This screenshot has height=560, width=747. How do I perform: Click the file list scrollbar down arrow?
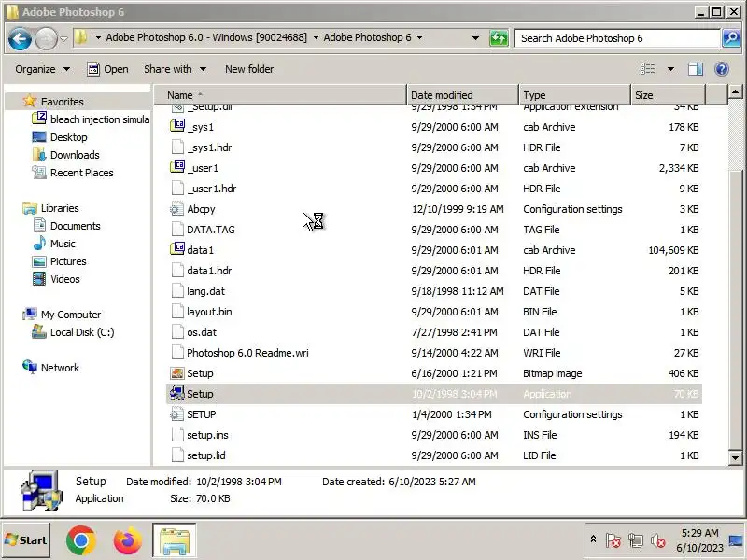coord(735,458)
